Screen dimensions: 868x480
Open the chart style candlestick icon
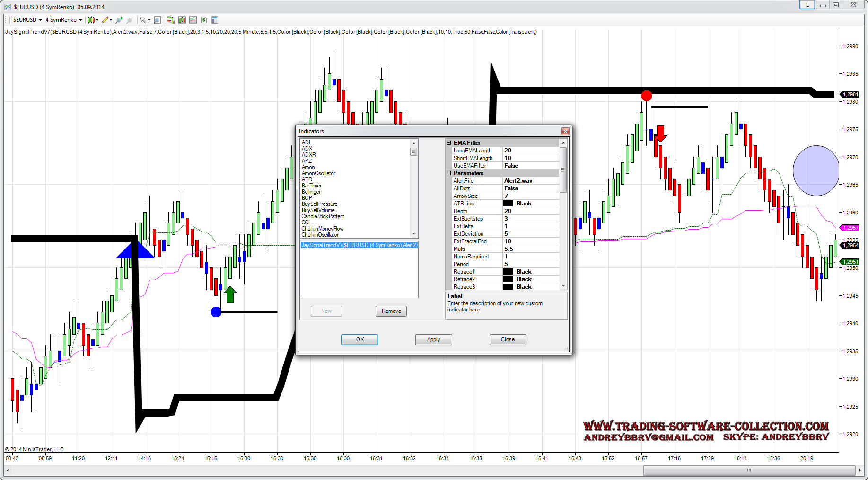point(91,20)
